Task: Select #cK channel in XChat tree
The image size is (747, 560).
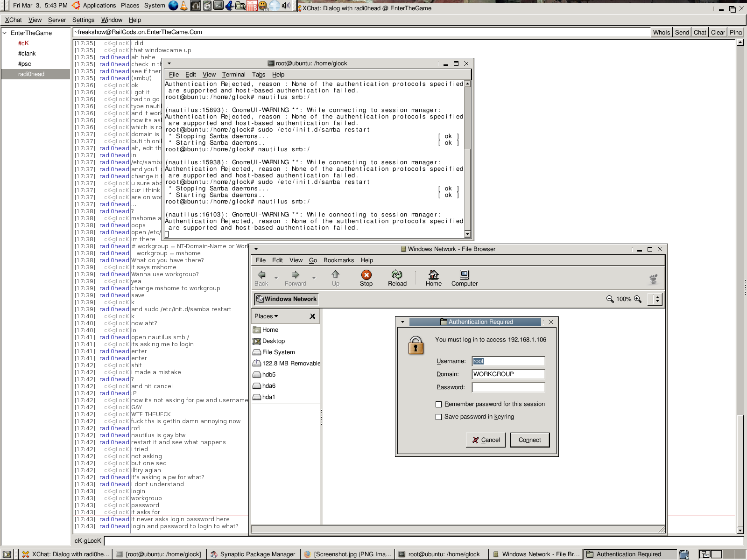Action: (23, 43)
